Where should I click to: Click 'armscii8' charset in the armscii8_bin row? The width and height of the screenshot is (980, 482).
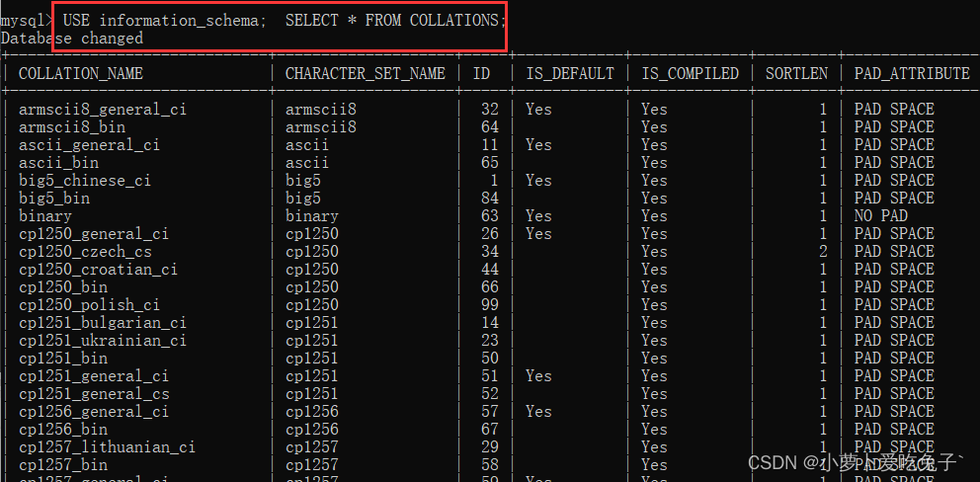(321, 126)
